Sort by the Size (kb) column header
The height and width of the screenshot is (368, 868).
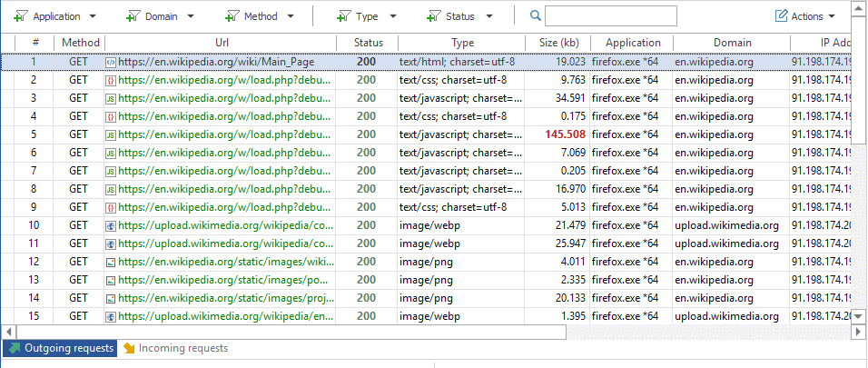(557, 43)
